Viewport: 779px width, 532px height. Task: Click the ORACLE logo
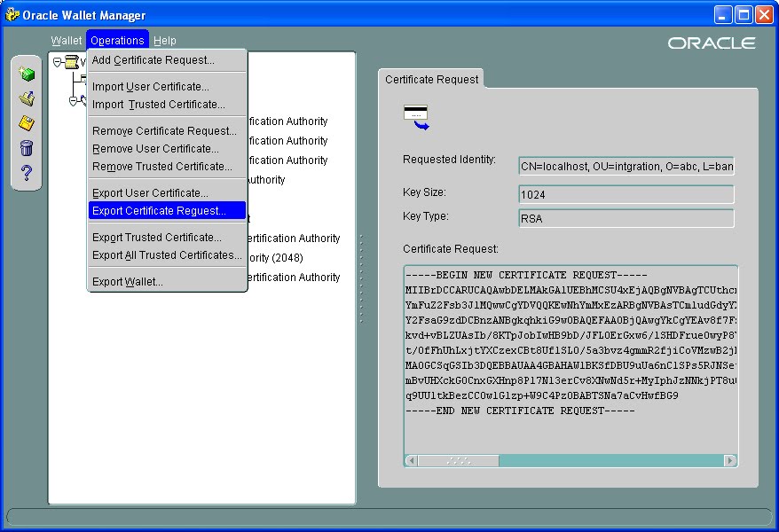point(713,41)
